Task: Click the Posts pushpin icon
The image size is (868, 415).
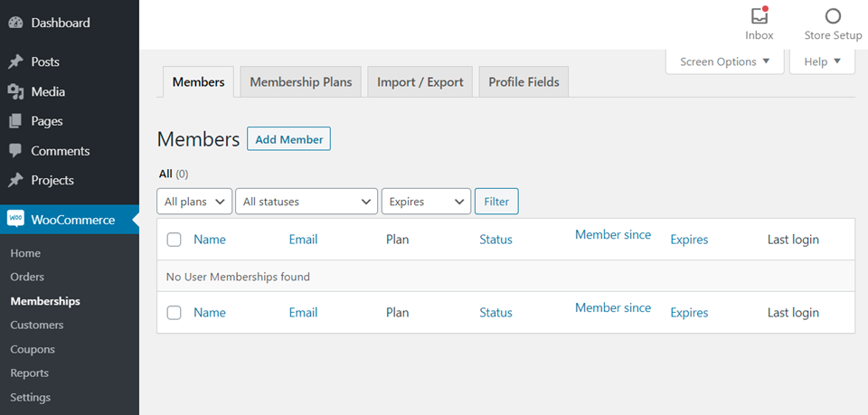Action: click(x=15, y=62)
